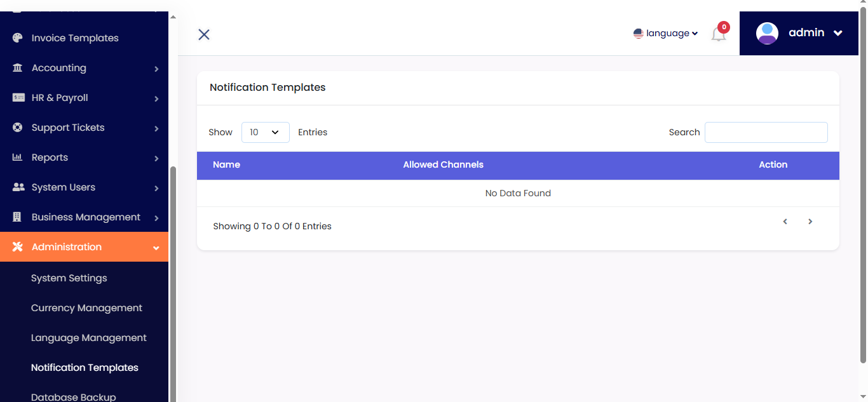This screenshot has height=402, width=868.
Task: Click the 'Entries' label
Action: [313, 132]
